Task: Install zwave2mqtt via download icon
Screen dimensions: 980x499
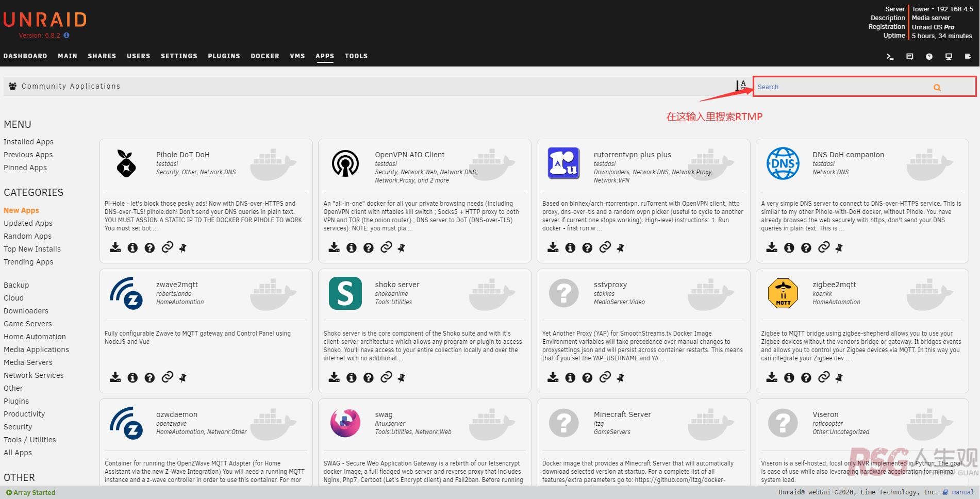Action: [115, 377]
